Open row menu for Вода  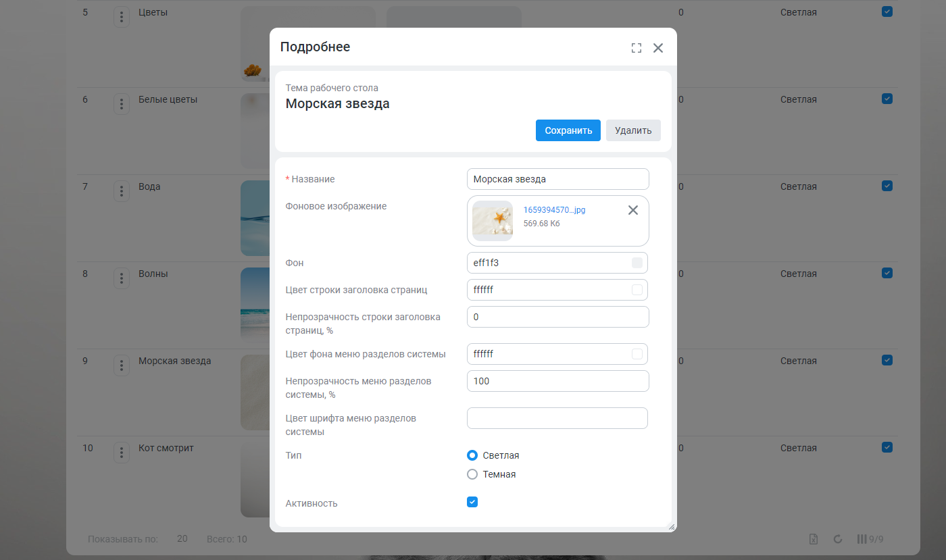tap(122, 191)
